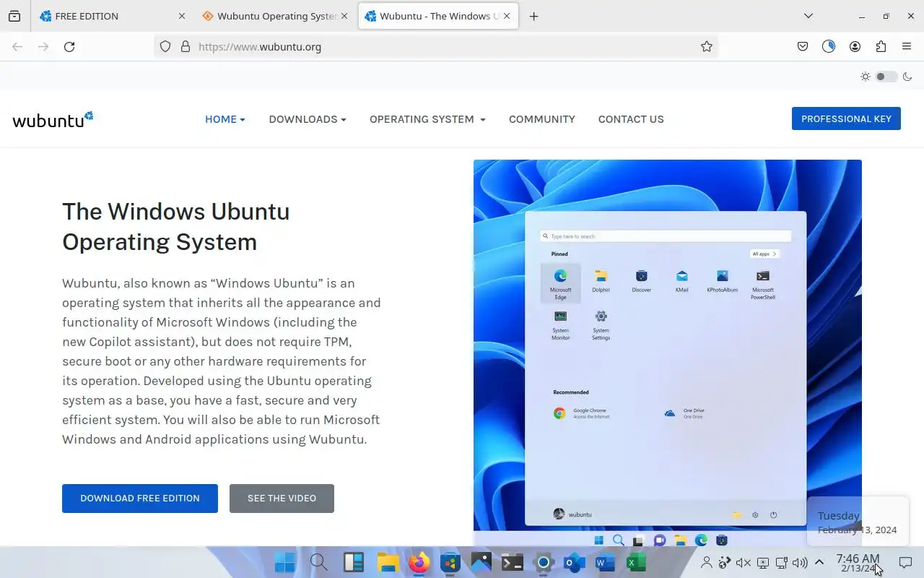The width and height of the screenshot is (924, 578).
Task: Open the list all tabs chevron
Action: (808, 16)
